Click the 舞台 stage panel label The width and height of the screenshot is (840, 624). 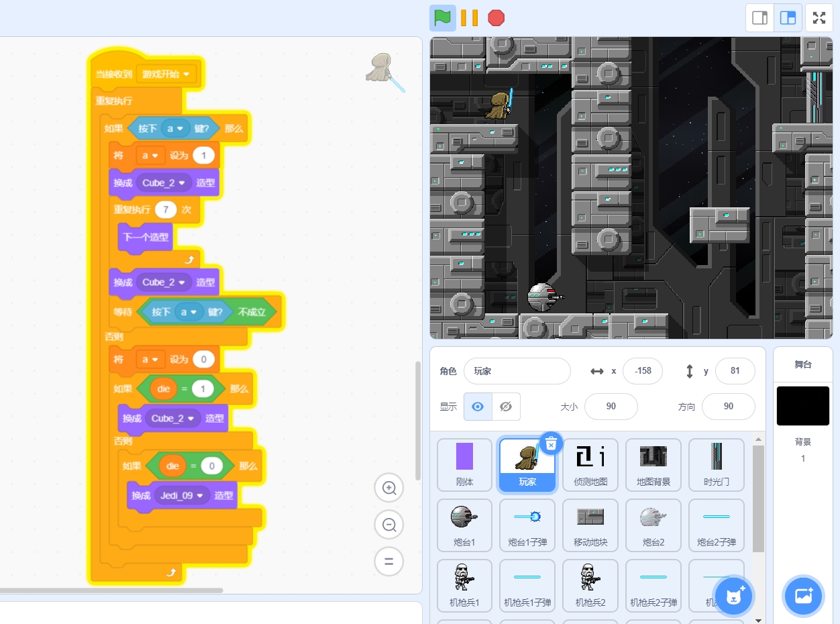803,364
